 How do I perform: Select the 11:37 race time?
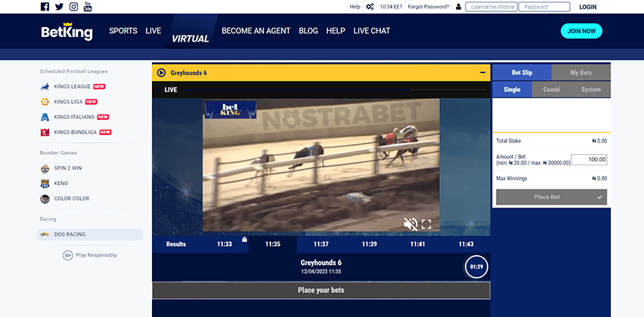click(x=321, y=244)
